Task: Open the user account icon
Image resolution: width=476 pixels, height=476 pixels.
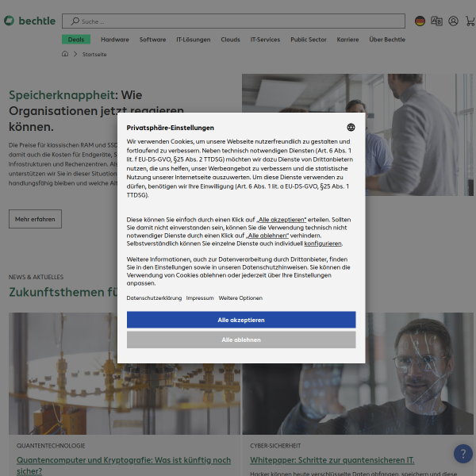Action: [453, 21]
